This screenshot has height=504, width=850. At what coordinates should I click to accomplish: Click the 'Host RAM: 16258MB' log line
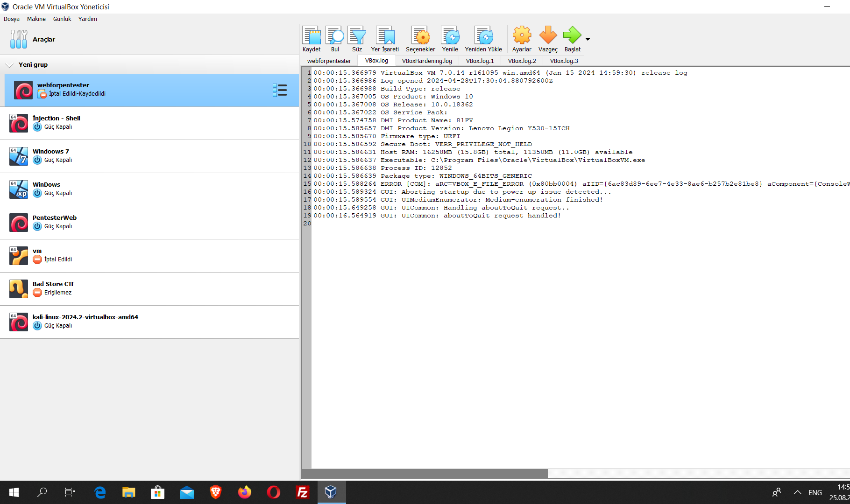(473, 152)
